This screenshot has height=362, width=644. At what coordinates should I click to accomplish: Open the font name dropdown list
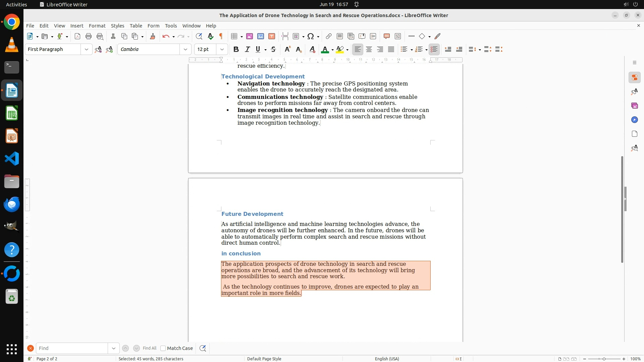coord(185,49)
